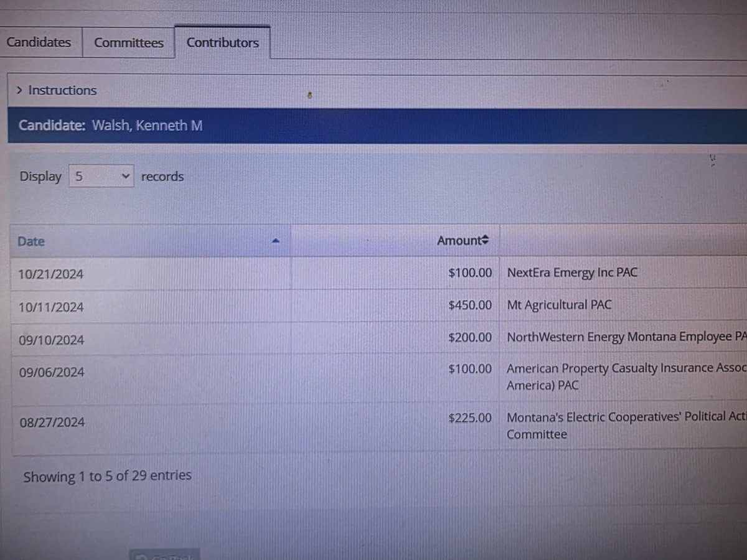The width and height of the screenshot is (747, 560).
Task: Click the Mt Agricultural PAC contributor entry
Action: [x=559, y=304]
